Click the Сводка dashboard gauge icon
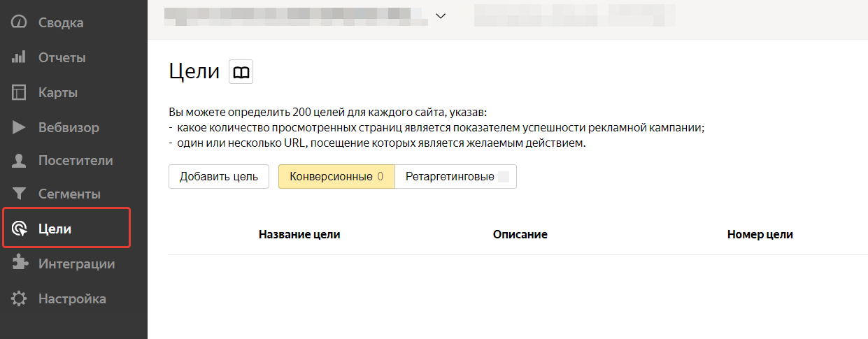Image resolution: width=868 pixels, height=339 pixels. tap(19, 22)
